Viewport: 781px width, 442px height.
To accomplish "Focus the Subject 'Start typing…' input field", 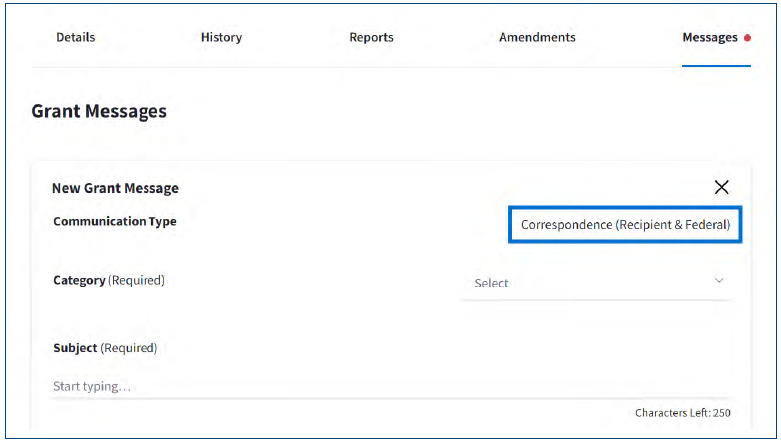I will [390, 386].
